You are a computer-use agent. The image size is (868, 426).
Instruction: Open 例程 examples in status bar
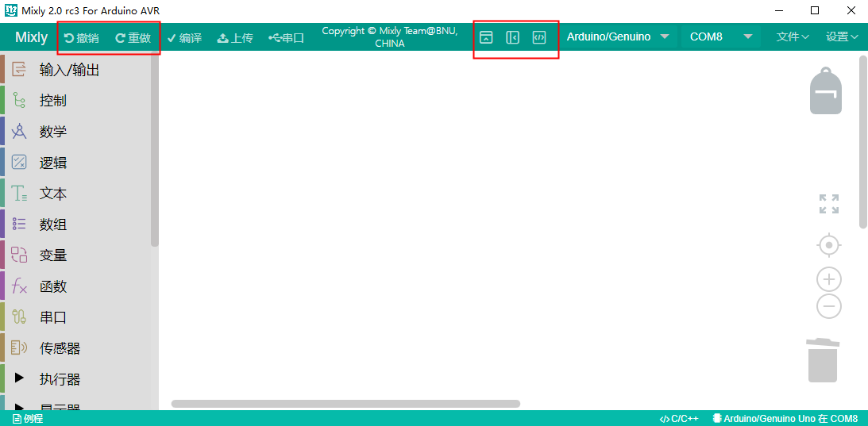click(x=28, y=418)
